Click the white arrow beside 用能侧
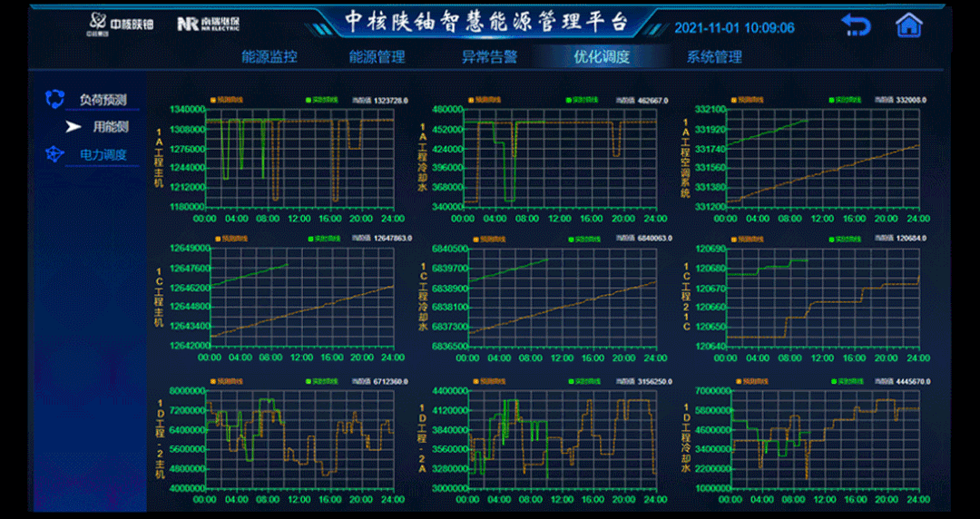980x519 pixels. 73,127
